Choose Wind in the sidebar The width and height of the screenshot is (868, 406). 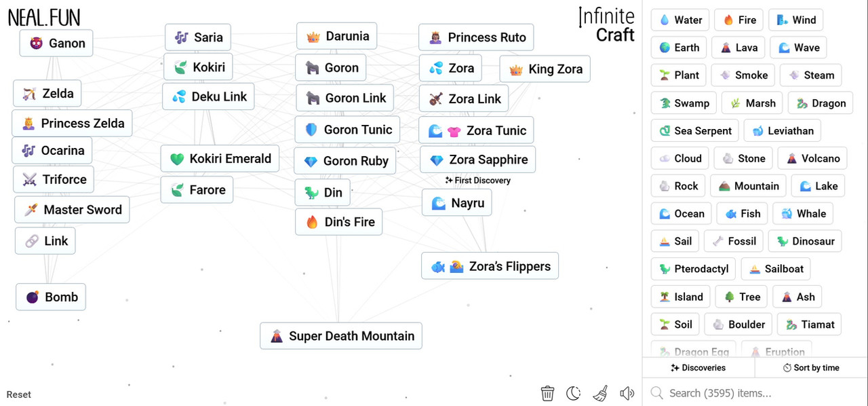pyautogui.click(x=796, y=20)
